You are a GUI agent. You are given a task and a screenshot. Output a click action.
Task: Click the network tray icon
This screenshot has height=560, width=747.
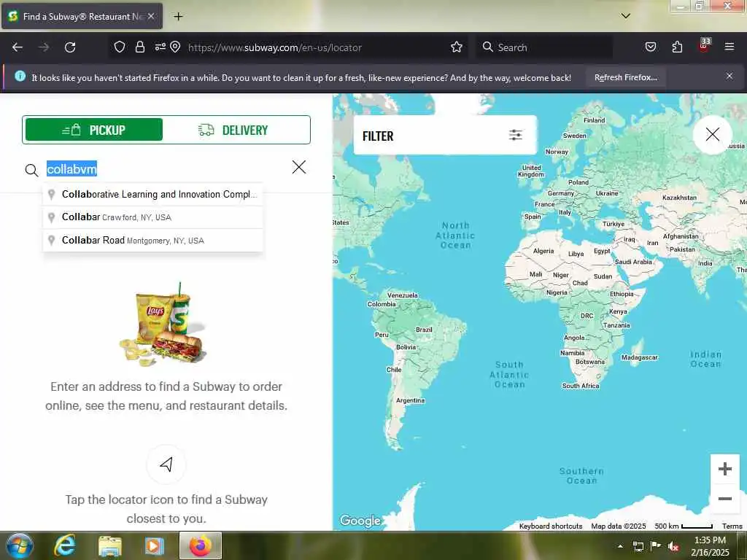tap(638, 546)
